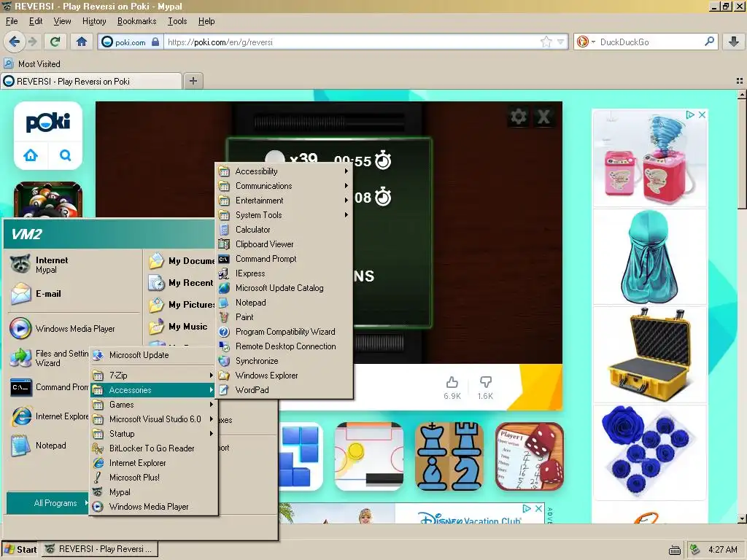
Task: Open Microsoft Plus! program entry
Action: [x=154, y=477]
